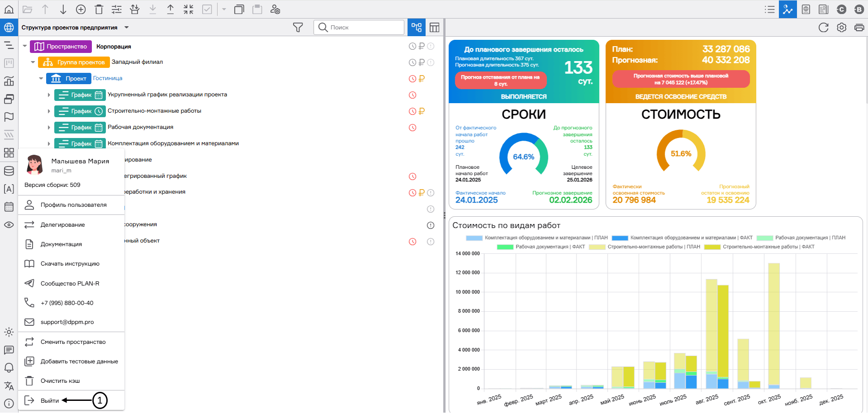Toggle hierarchy tree view mode
The height and width of the screenshot is (414, 868).
(x=416, y=28)
